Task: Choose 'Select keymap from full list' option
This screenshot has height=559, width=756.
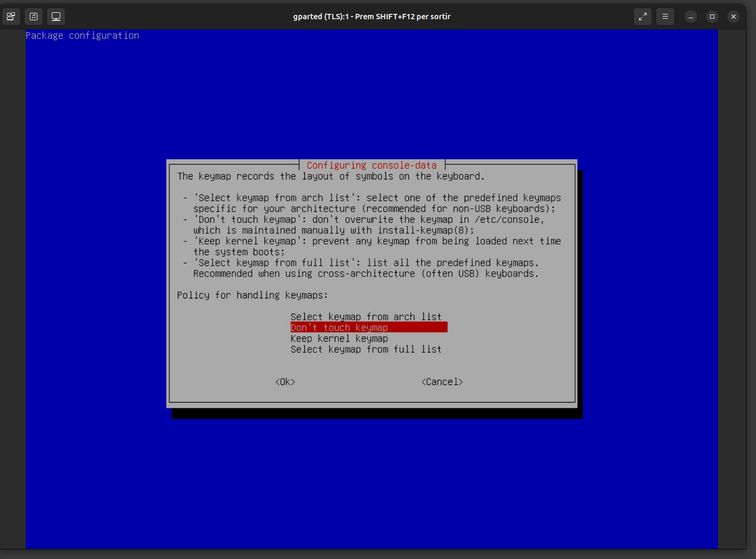Action: [x=366, y=349]
